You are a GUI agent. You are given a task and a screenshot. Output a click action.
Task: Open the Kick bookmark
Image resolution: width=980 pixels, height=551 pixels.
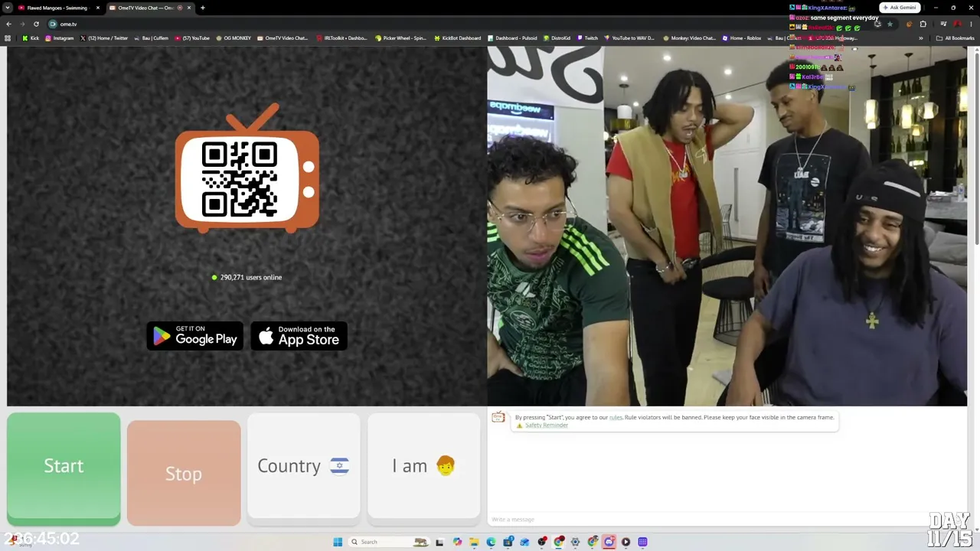click(x=31, y=38)
